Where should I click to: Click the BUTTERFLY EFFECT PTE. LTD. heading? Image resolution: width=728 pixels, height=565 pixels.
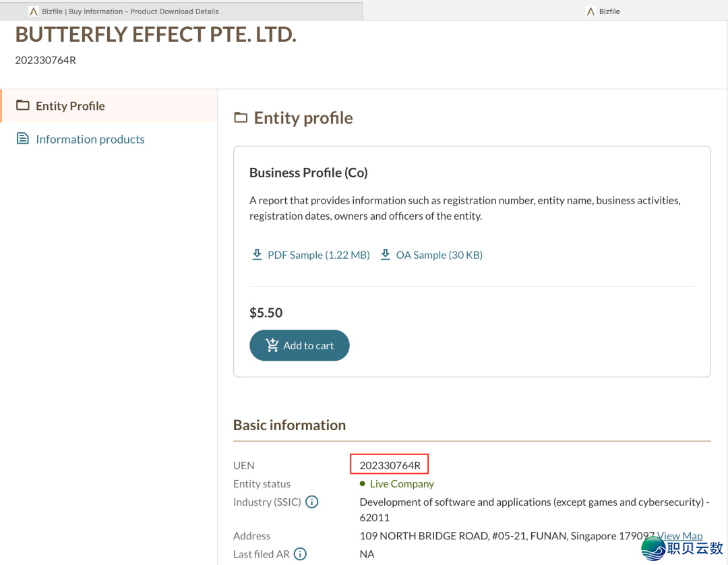(156, 35)
